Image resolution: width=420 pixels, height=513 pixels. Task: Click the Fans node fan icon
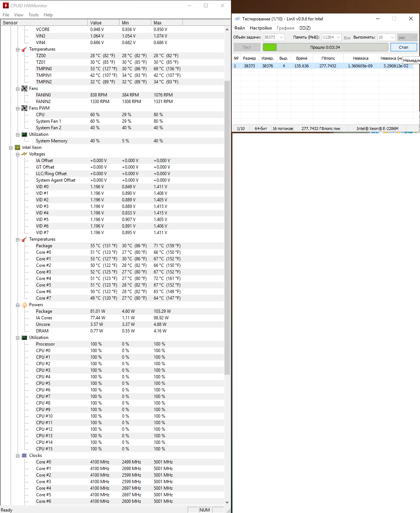pyautogui.click(x=24, y=88)
